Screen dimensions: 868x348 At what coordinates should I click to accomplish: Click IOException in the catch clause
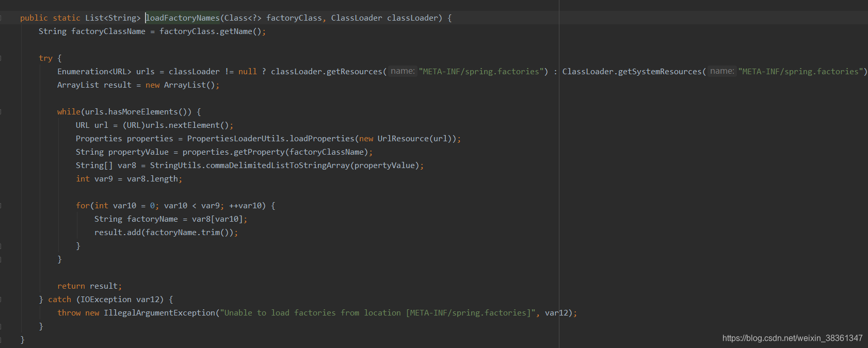106,300
